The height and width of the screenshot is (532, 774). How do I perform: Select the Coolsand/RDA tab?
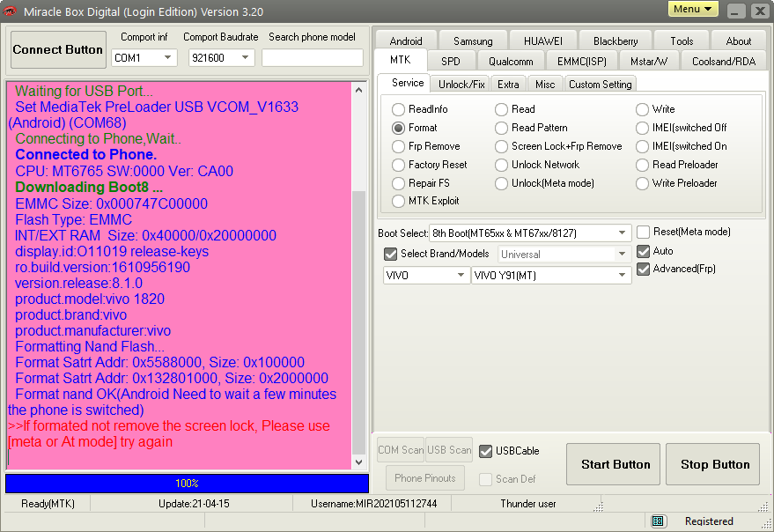[x=724, y=62]
